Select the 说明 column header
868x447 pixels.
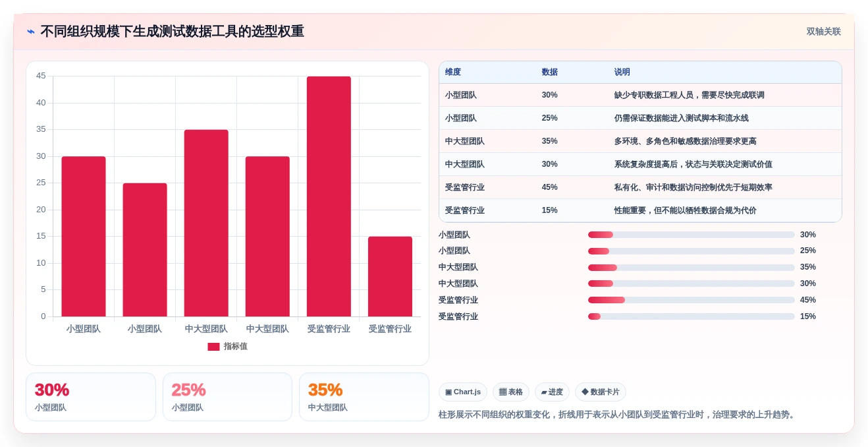point(622,73)
